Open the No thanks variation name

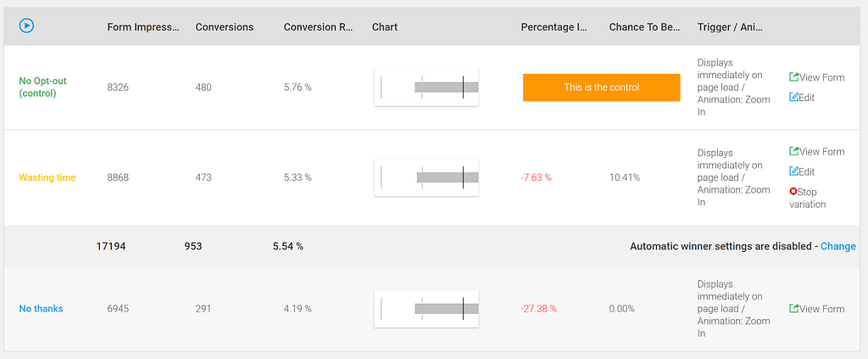pos(41,309)
